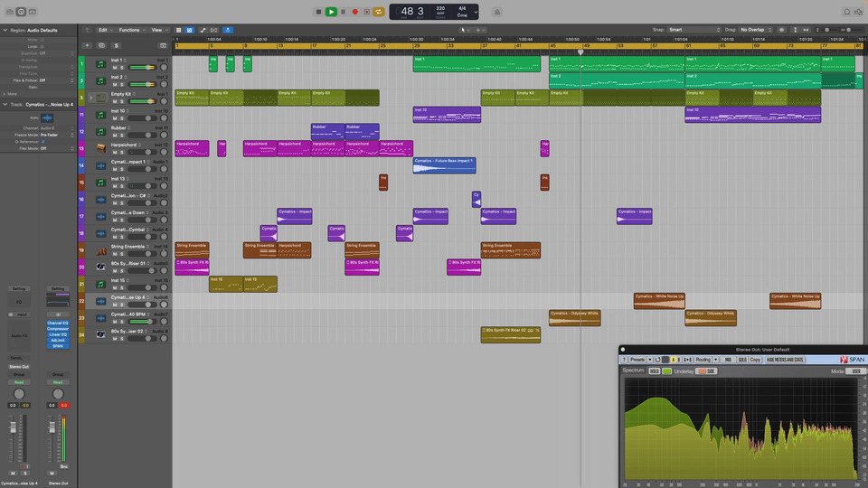Select the Cymatics Future Bass Impact 1 region
This screenshot has width=868, height=488.
[x=445, y=165]
